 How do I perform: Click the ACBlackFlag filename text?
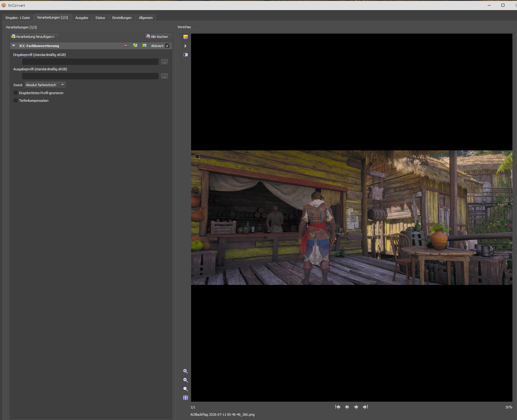(222, 414)
